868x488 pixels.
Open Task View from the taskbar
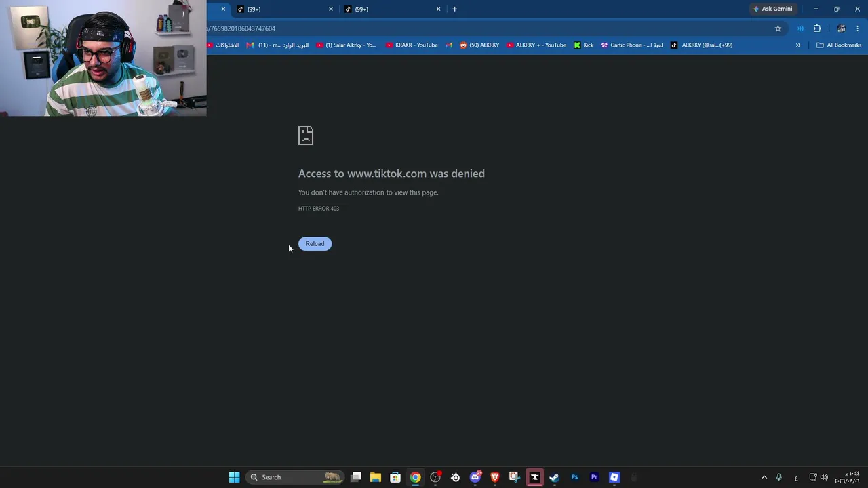pos(356,477)
